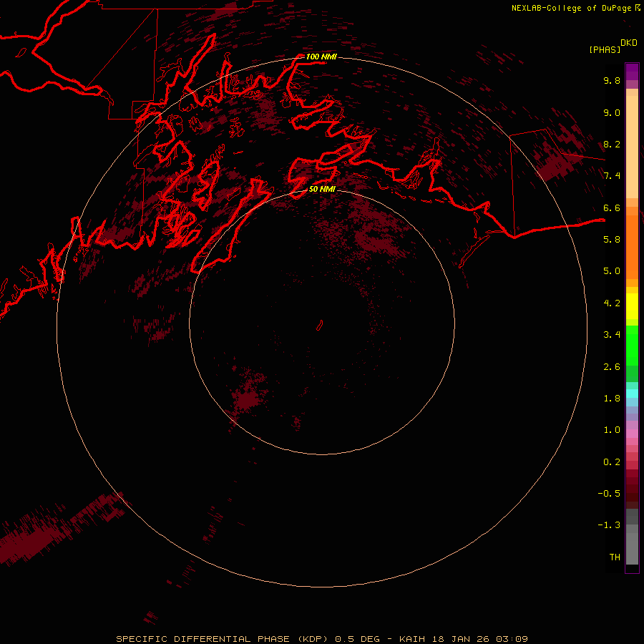Click the 100 NMI range ring label
Screen dimensions: 644x644
point(321,57)
